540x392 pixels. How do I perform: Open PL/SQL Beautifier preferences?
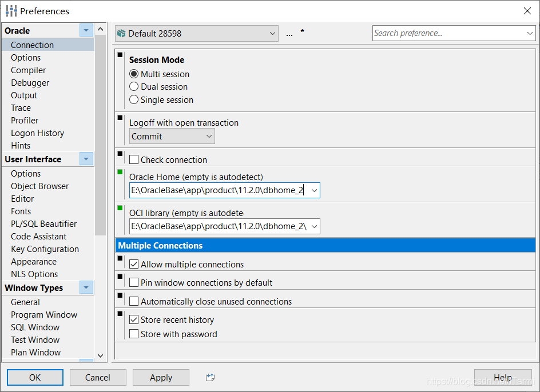pyautogui.click(x=43, y=223)
